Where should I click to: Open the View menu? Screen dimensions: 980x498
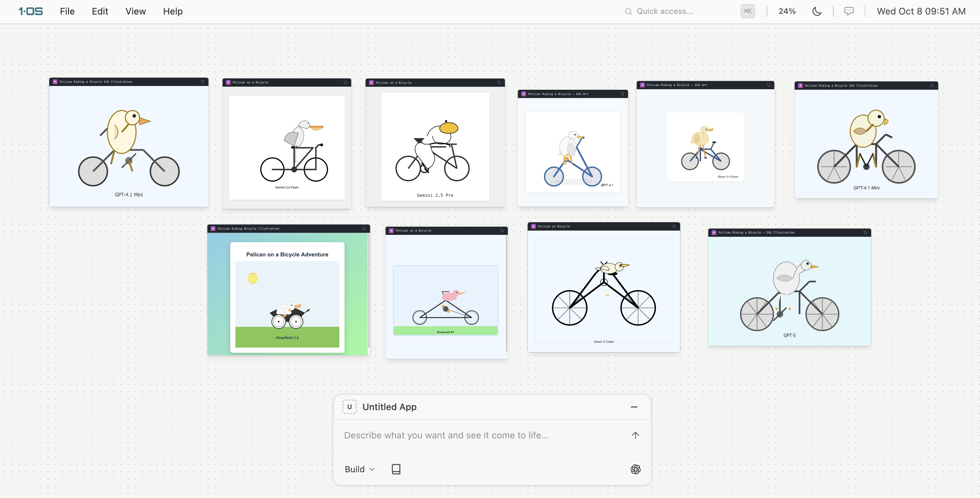coord(135,11)
